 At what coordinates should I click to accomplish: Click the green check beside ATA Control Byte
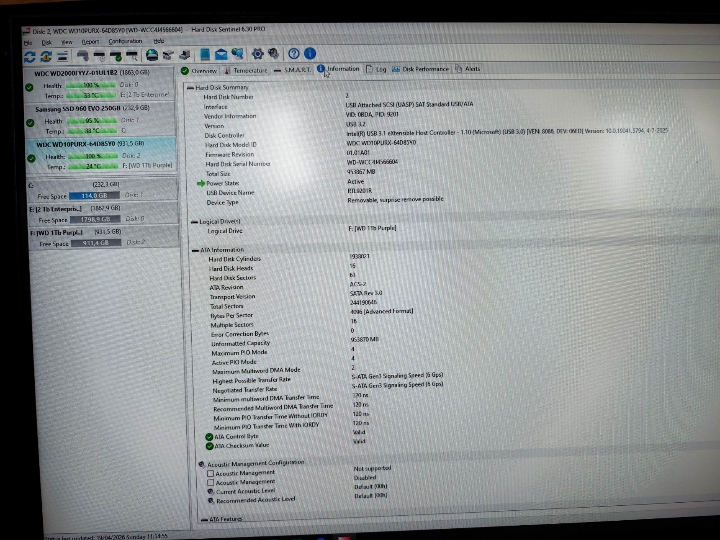(x=209, y=437)
